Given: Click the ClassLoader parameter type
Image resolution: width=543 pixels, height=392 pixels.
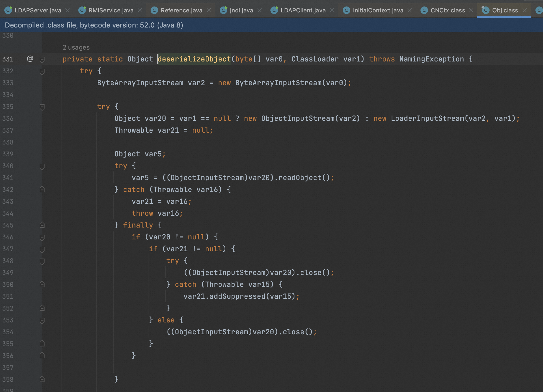Looking at the screenshot, I should [315, 59].
